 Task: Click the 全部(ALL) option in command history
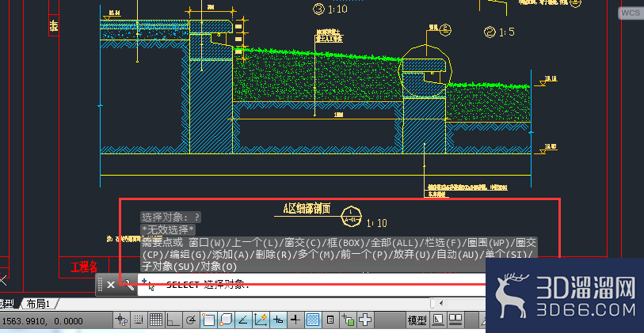[395, 242]
